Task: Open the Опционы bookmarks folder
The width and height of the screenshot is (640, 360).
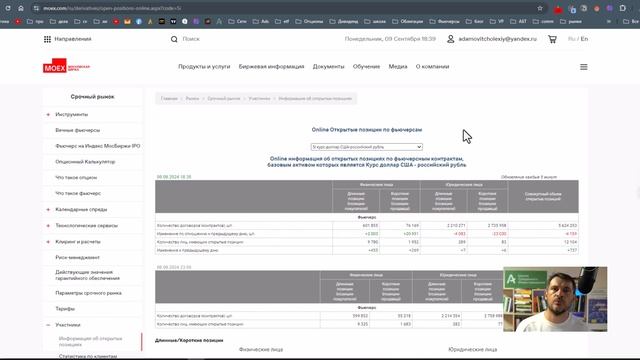Action: pyautogui.click(x=309, y=21)
